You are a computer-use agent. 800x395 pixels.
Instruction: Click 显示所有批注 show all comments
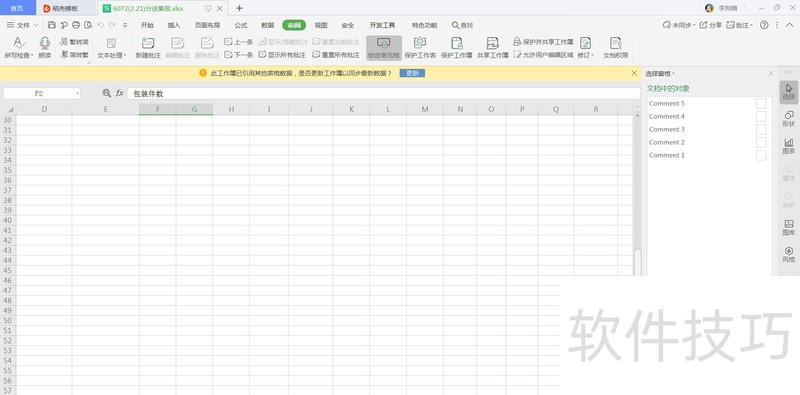282,55
